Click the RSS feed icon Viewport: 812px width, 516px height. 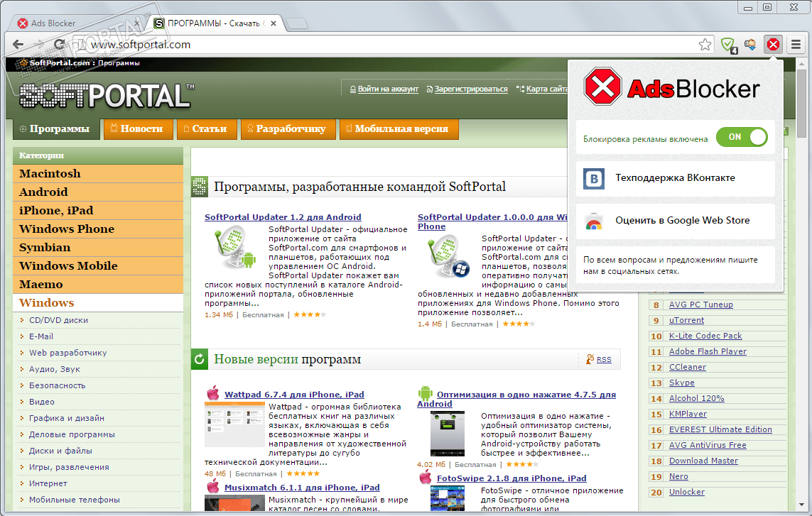point(590,358)
